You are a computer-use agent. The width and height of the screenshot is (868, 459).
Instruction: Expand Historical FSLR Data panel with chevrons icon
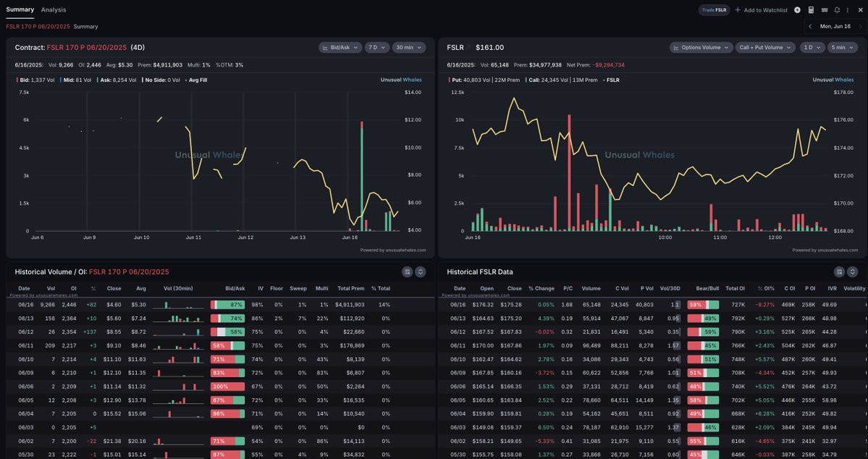click(x=853, y=272)
